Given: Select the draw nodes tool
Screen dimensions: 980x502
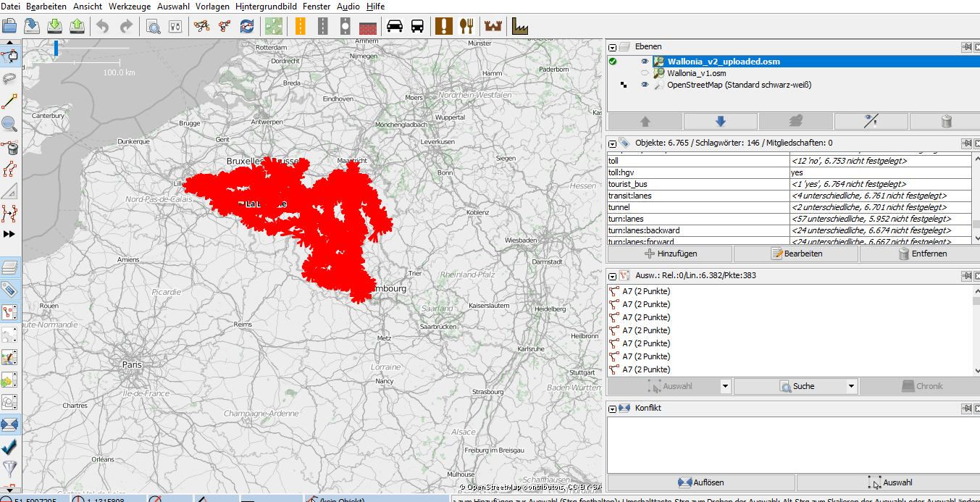Looking at the screenshot, I should click(x=10, y=101).
